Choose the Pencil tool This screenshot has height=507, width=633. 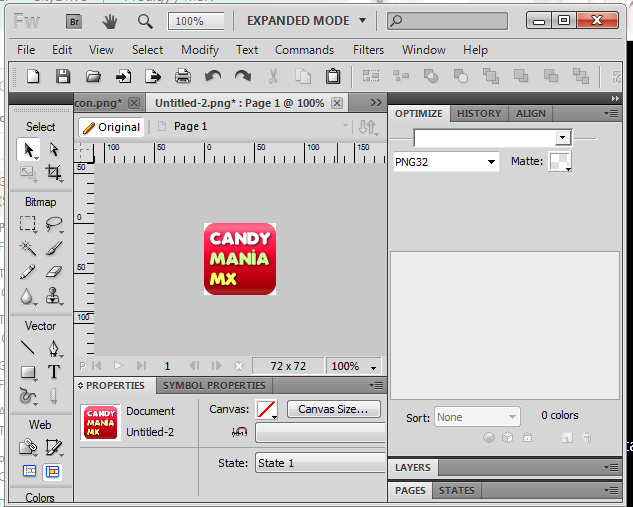28,272
